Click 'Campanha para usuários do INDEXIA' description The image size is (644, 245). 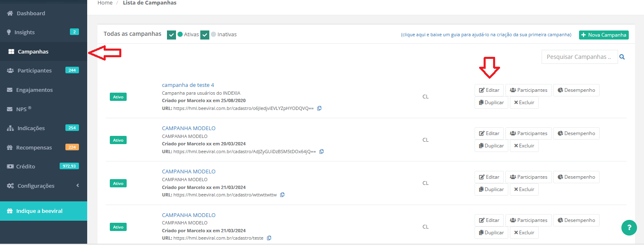201,93
